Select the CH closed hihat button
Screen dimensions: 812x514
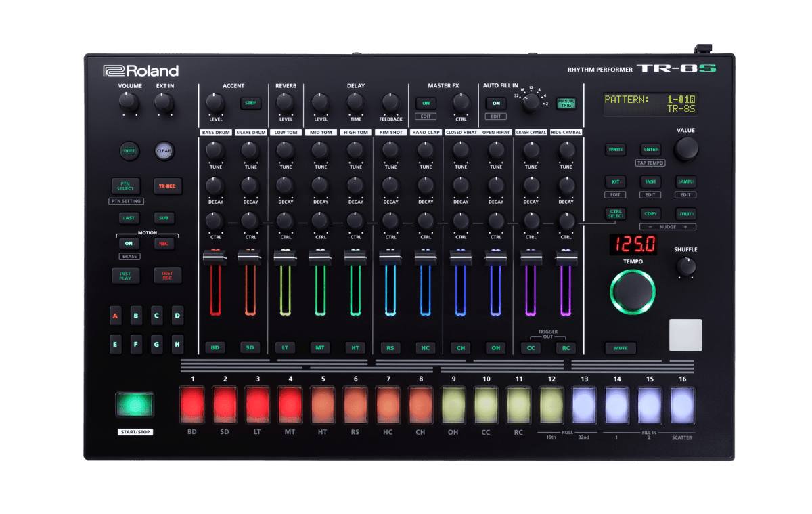point(461,347)
